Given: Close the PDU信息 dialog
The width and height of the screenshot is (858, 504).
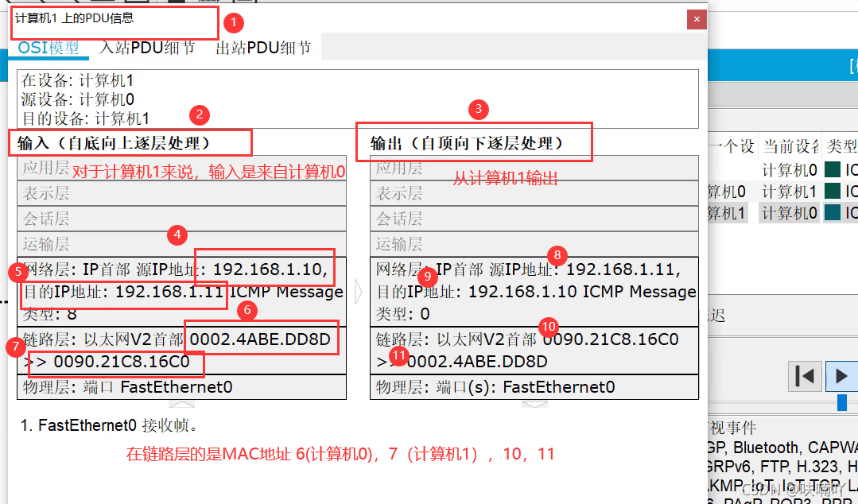Looking at the screenshot, I should (x=697, y=19).
